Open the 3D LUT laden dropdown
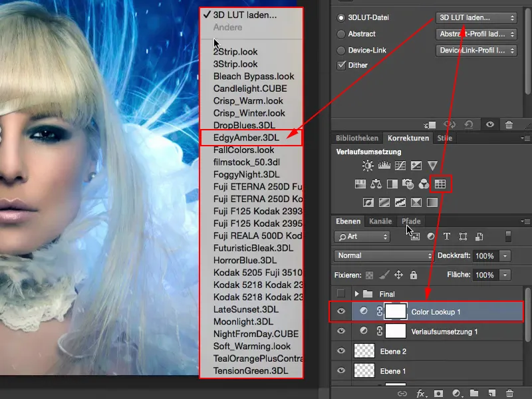This screenshot has width=532, height=399. [x=476, y=18]
